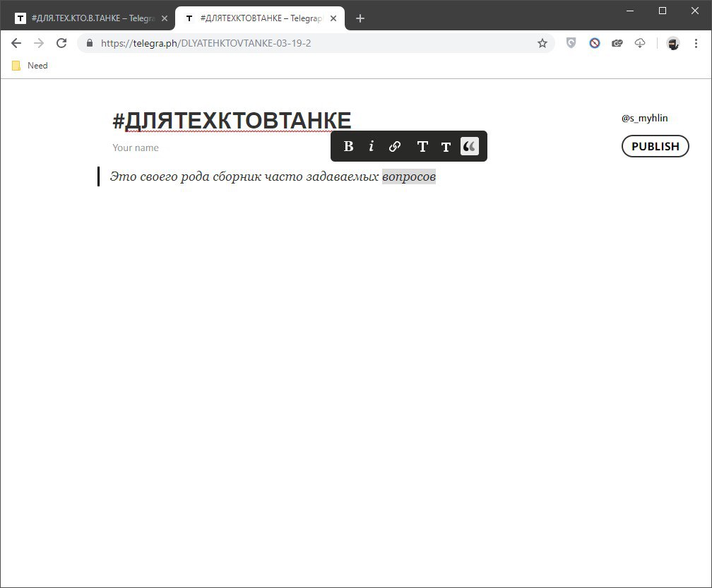Click the telegra.ph address bar URL
This screenshot has height=588, width=712.
(x=206, y=43)
